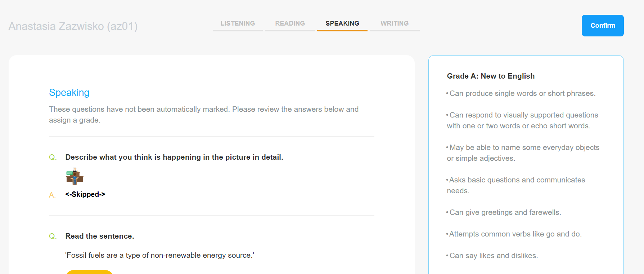
Task: Click the 'Grade A: New to English' heading
Action: [491, 76]
